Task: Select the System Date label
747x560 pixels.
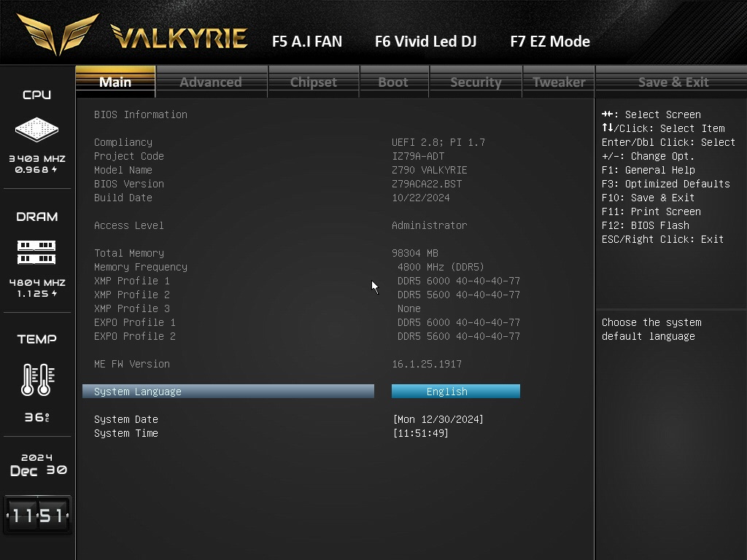Action: [126, 419]
